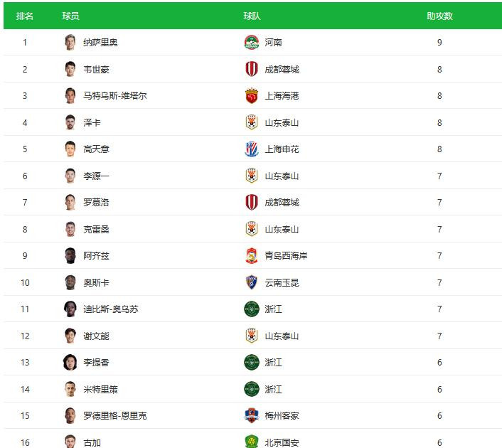
Task: Click the 排名 column header
Action: point(25,16)
